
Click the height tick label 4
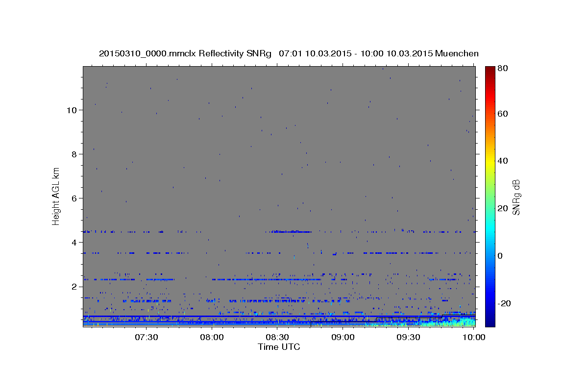pyautogui.click(x=74, y=242)
